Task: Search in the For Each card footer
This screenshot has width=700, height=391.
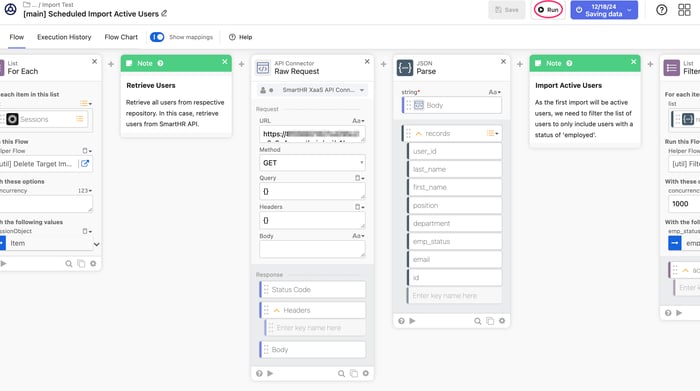Action: [68, 264]
